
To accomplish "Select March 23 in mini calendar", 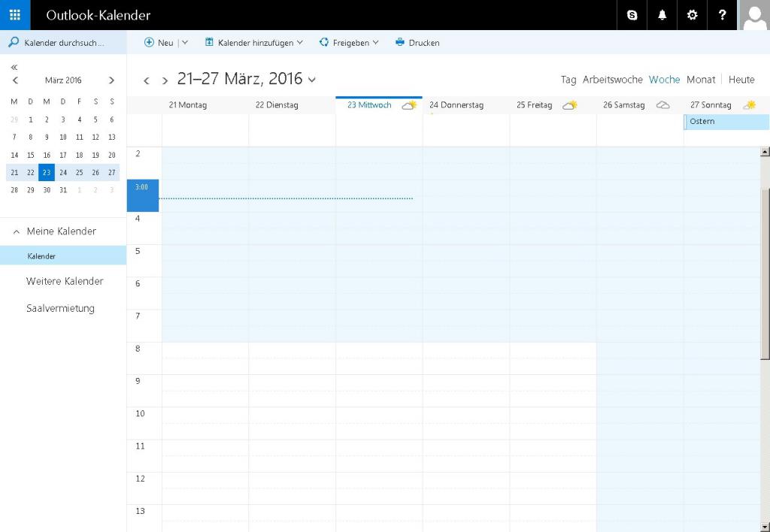I will click(x=47, y=172).
